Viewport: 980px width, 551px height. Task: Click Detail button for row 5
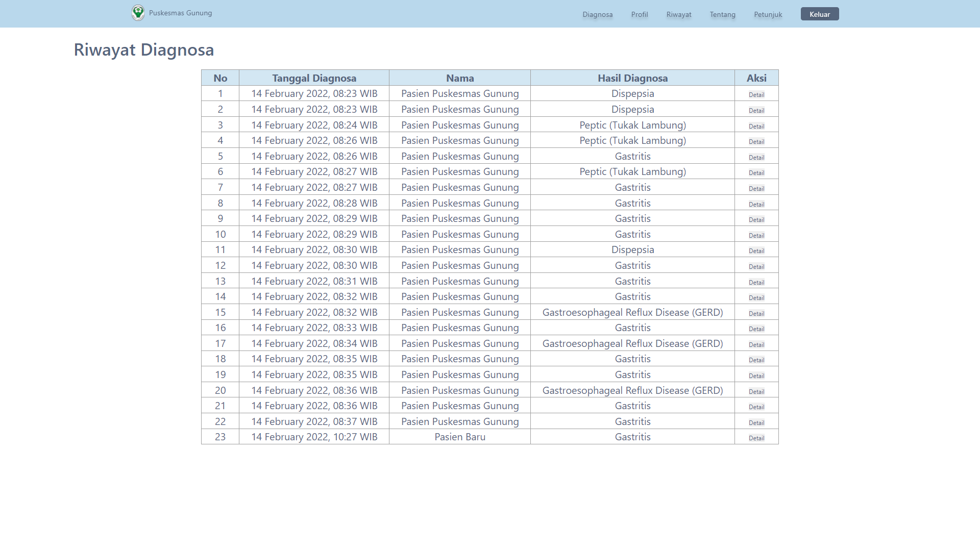[x=756, y=157]
